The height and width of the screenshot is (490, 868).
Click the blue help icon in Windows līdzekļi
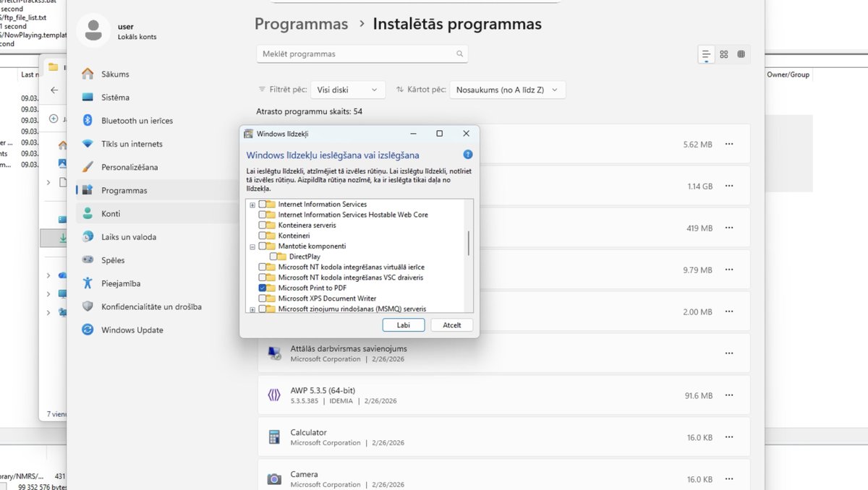467,155
